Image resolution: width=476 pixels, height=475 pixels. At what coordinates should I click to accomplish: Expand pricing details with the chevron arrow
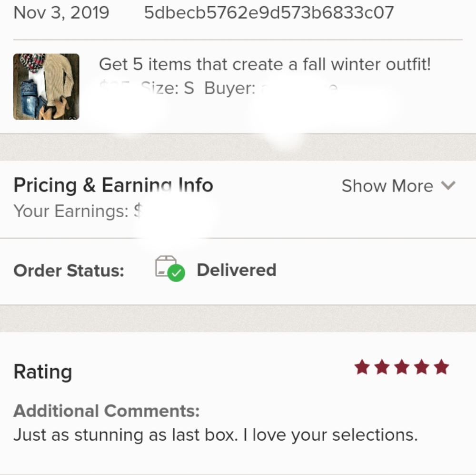pos(448,185)
